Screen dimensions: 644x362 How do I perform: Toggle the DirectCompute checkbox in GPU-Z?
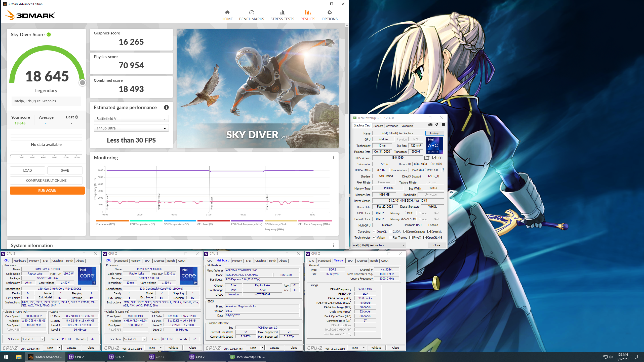point(405,232)
